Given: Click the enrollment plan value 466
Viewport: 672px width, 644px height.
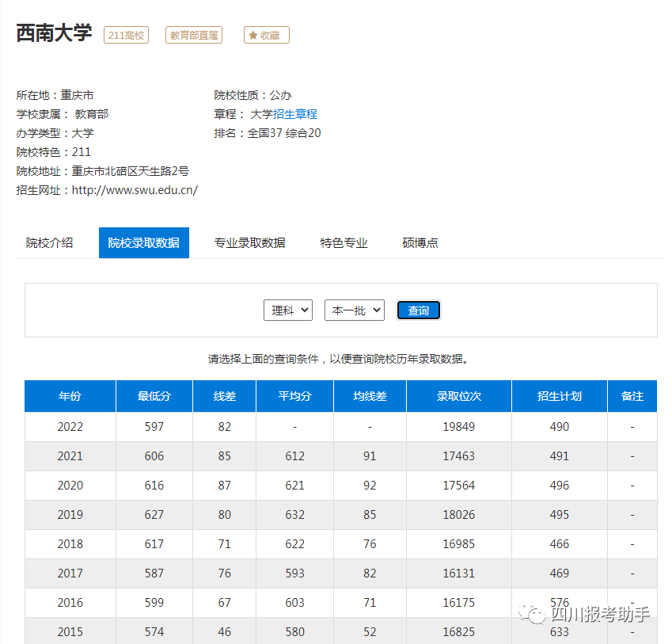Looking at the screenshot, I should coord(560,544).
